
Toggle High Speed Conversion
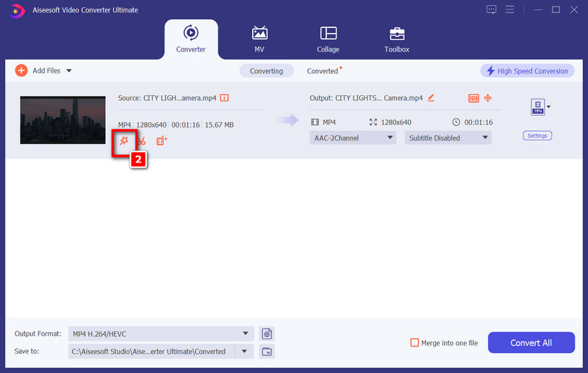click(x=526, y=71)
